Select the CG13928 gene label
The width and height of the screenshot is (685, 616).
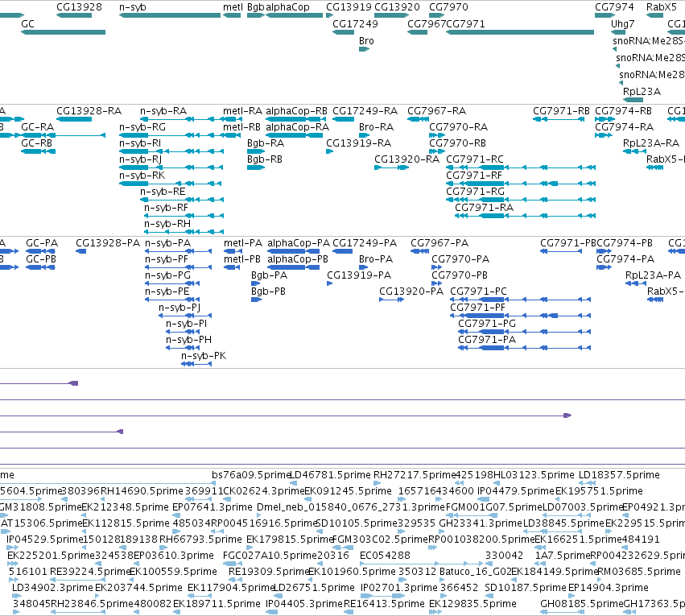[x=79, y=7]
